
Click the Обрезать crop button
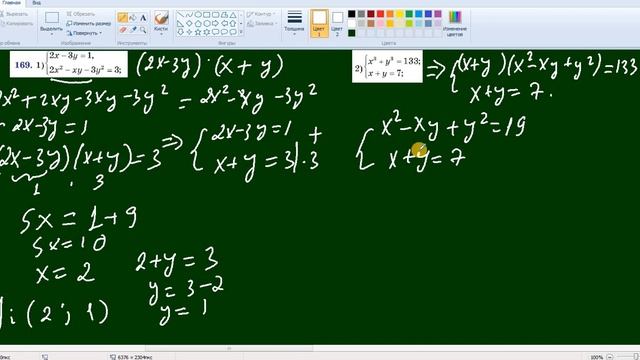[x=81, y=14]
